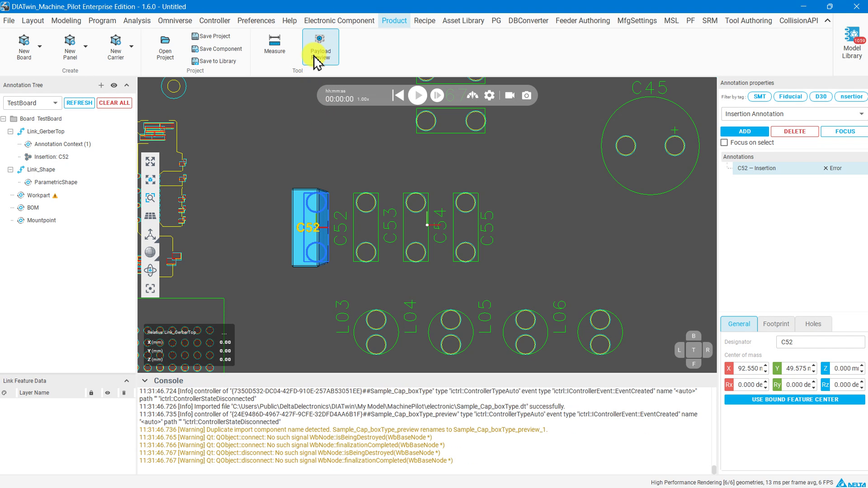
Task: Click Save Project
Action: pos(211,36)
